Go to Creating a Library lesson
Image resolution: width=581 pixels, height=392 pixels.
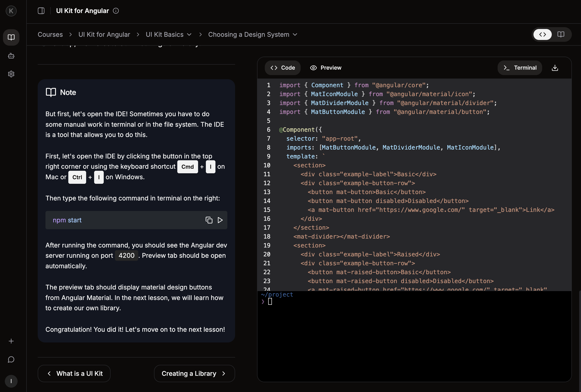click(194, 373)
